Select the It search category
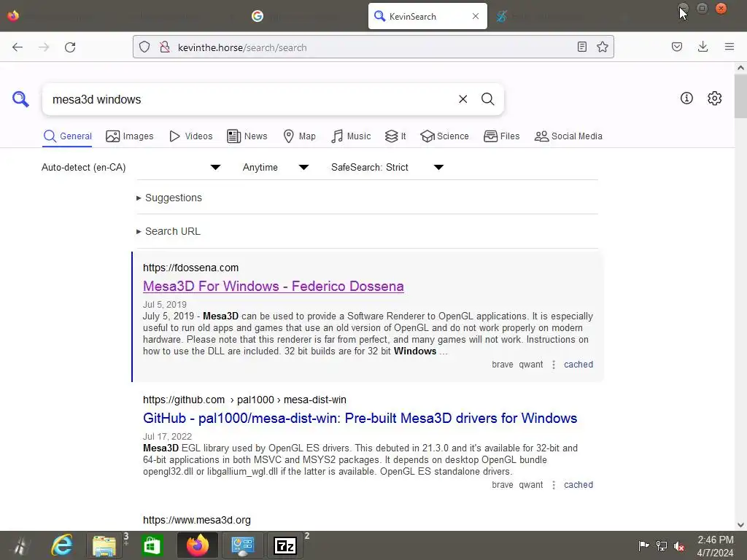The image size is (747, 560). (395, 136)
